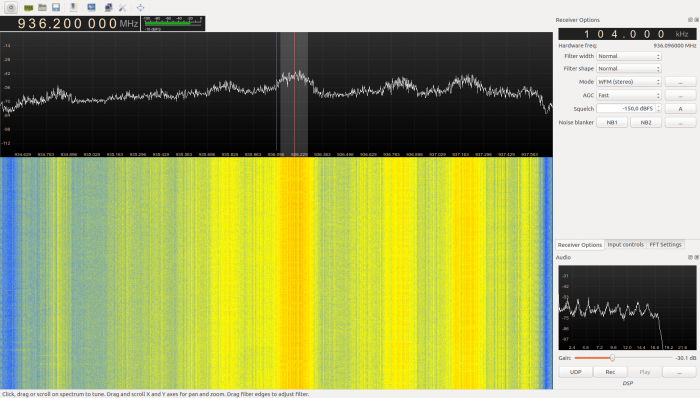Open the I/Q recording tool icon
This screenshot has height=398, width=700.
(x=74, y=7)
